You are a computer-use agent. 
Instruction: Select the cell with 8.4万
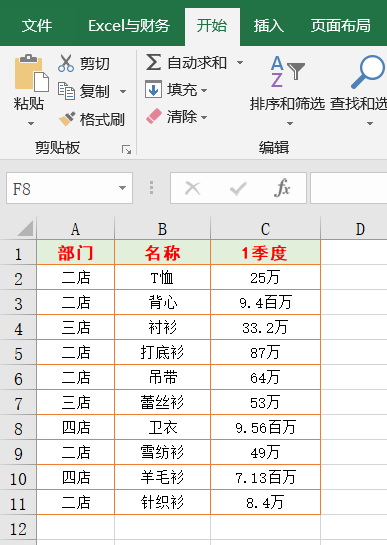[265, 503]
